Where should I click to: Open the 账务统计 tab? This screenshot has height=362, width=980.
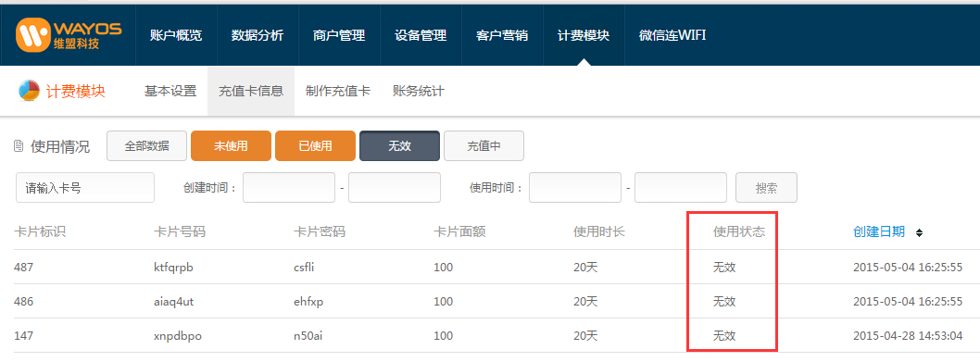(x=419, y=92)
